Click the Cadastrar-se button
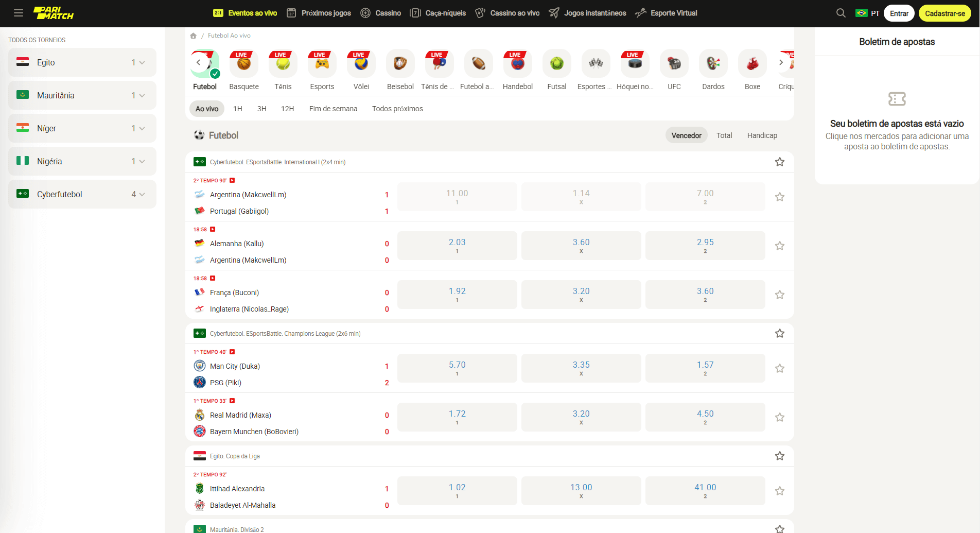980x533 pixels. pos(945,13)
